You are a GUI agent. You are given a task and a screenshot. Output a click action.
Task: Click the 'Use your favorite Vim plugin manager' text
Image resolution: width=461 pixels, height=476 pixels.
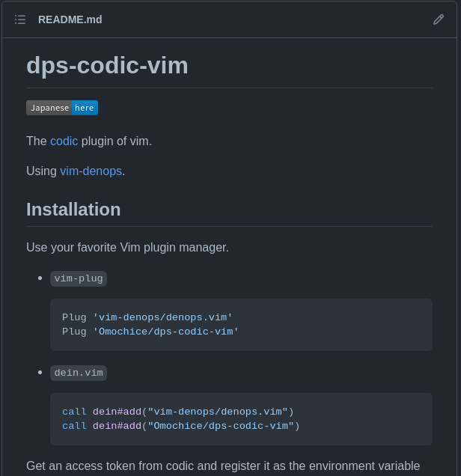click(x=127, y=248)
